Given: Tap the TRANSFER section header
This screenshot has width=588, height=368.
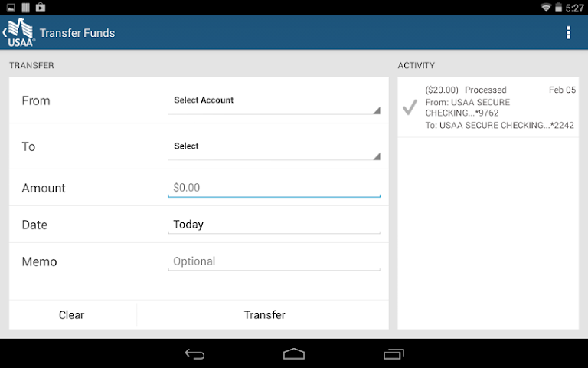Looking at the screenshot, I should (x=31, y=65).
